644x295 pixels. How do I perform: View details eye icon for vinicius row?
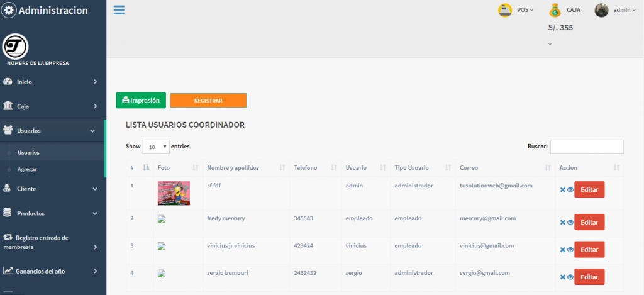[570, 250]
